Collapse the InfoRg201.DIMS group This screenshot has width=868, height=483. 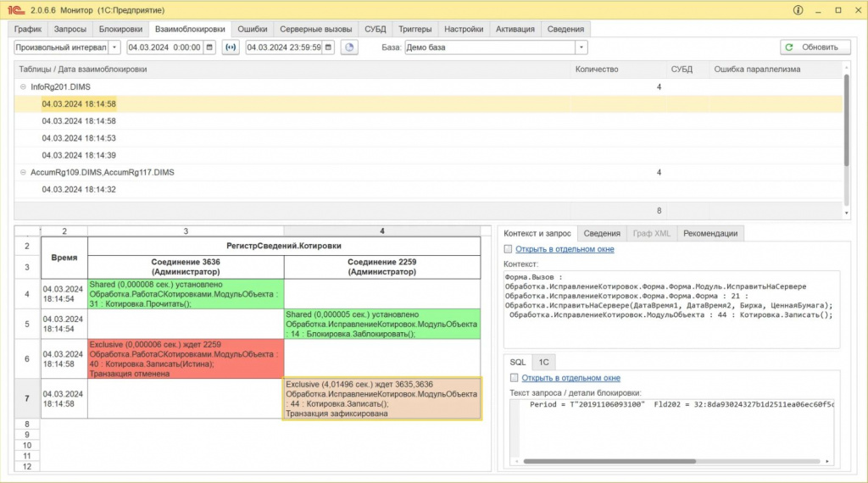23,87
